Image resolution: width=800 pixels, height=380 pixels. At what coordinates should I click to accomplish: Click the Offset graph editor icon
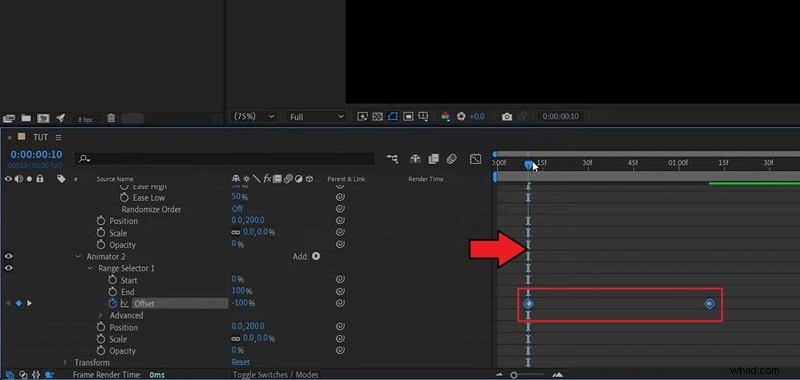point(124,304)
